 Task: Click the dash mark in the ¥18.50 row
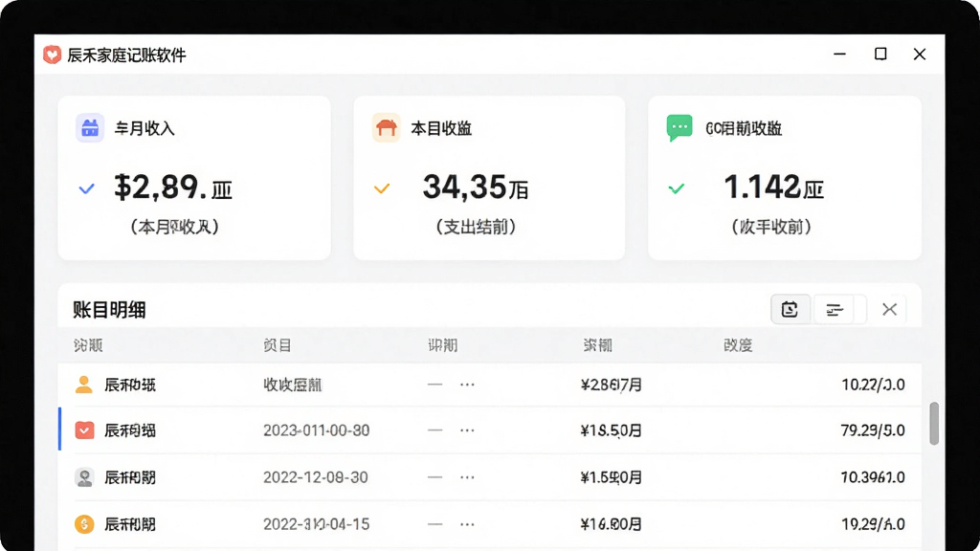435,430
